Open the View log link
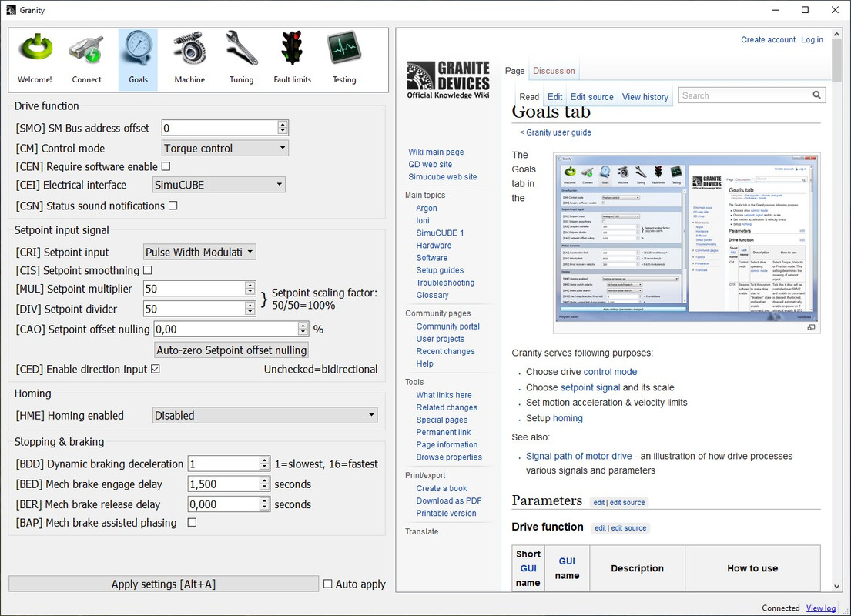 [x=821, y=608]
